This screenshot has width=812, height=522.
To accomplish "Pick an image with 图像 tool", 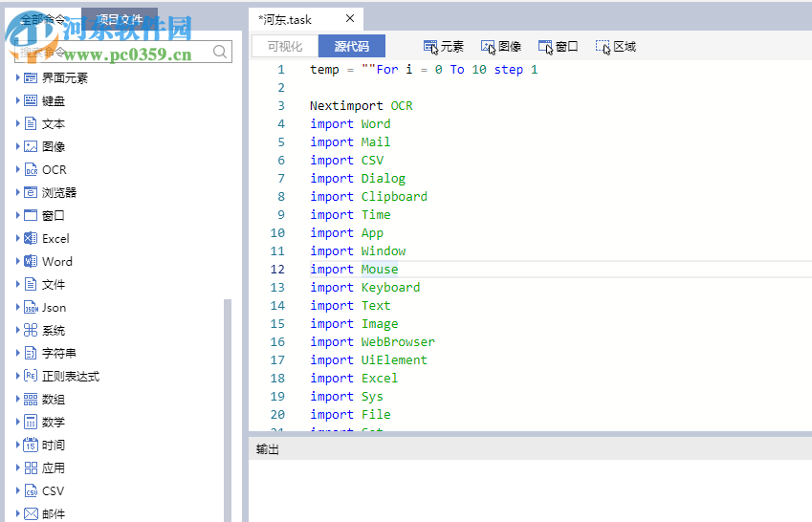I will point(501,47).
